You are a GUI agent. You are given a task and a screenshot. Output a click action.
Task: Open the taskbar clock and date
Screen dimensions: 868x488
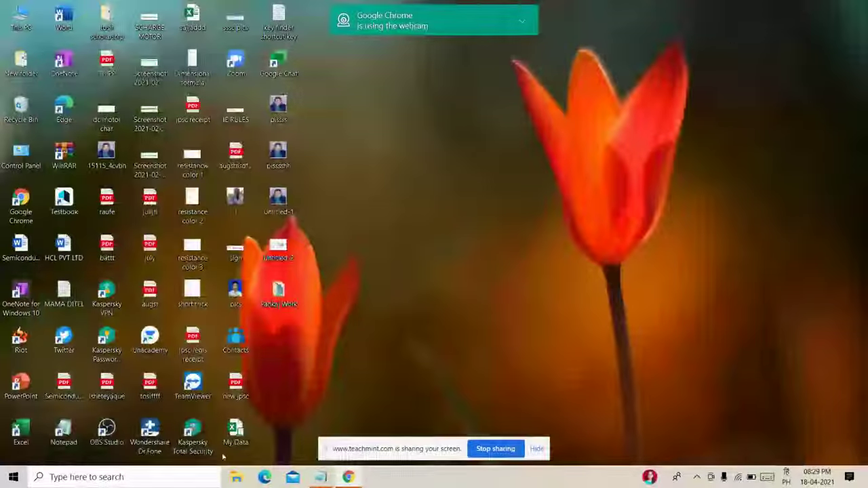click(817, 477)
